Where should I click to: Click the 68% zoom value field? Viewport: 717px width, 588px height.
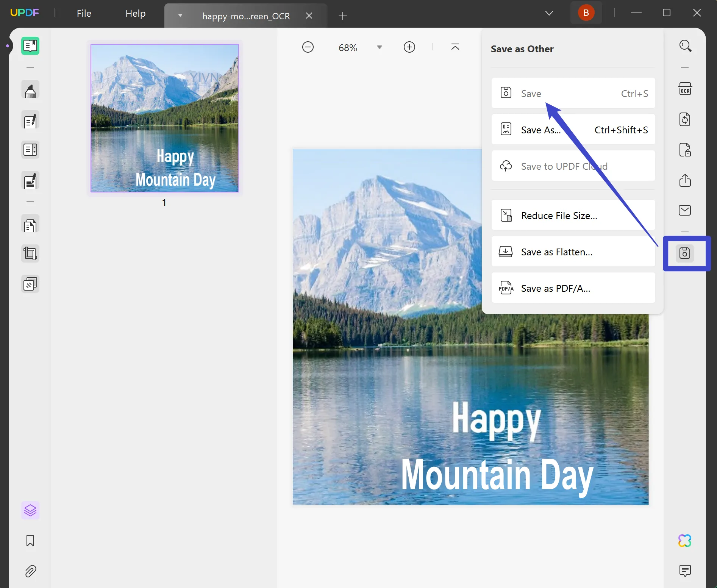[348, 48]
